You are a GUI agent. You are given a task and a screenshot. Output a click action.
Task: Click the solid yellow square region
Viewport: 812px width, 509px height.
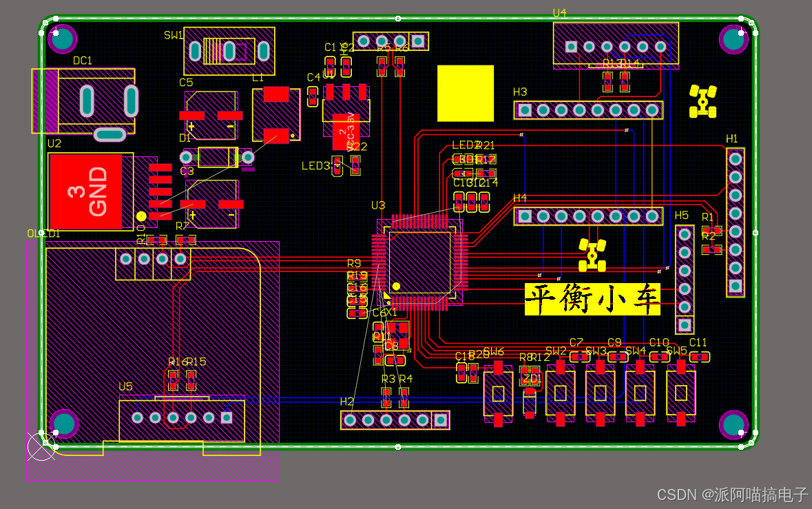(466, 93)
